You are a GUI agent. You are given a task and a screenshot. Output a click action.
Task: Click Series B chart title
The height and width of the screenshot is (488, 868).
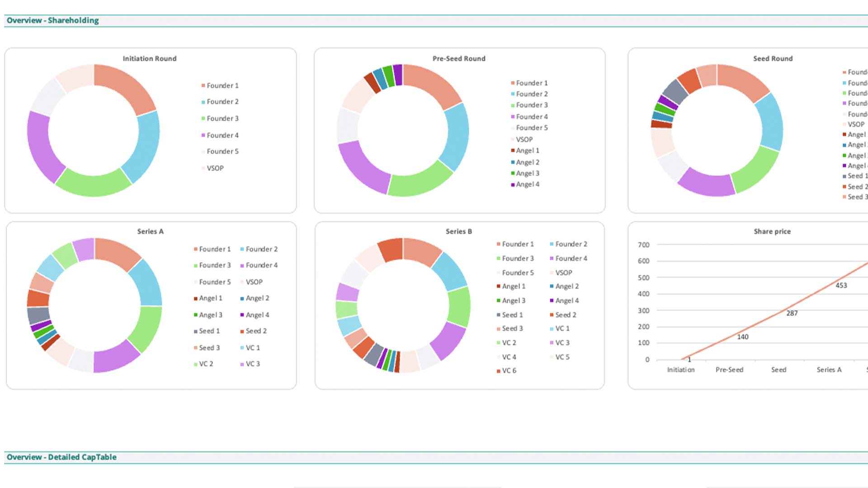[458, 231]
